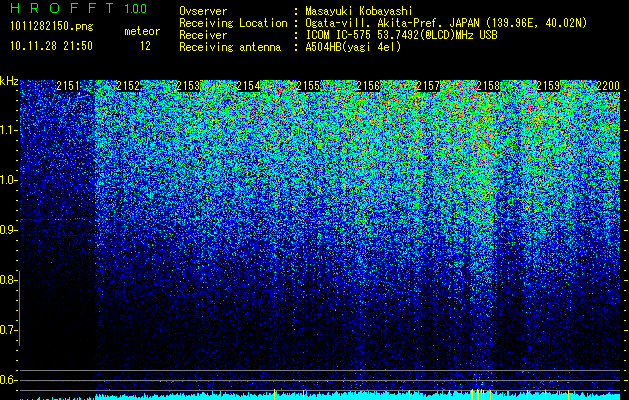
Task: Click the 2155 time marker
Action: [308, 86]
